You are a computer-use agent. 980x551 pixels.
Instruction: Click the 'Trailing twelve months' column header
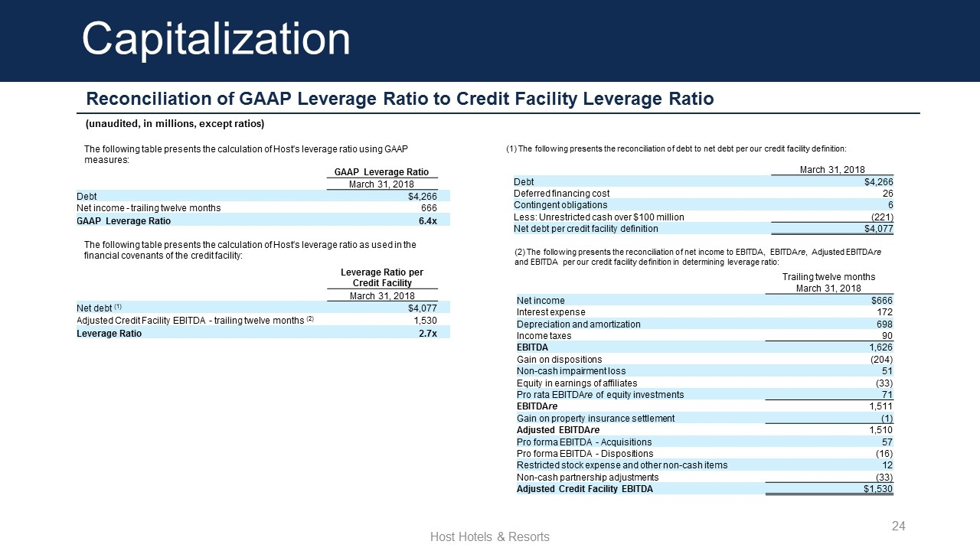828,276
